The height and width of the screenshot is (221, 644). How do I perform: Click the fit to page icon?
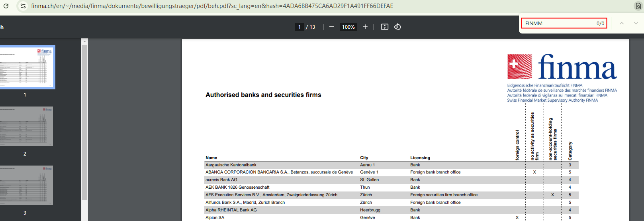pyautogui.click(x=384, y=27)
